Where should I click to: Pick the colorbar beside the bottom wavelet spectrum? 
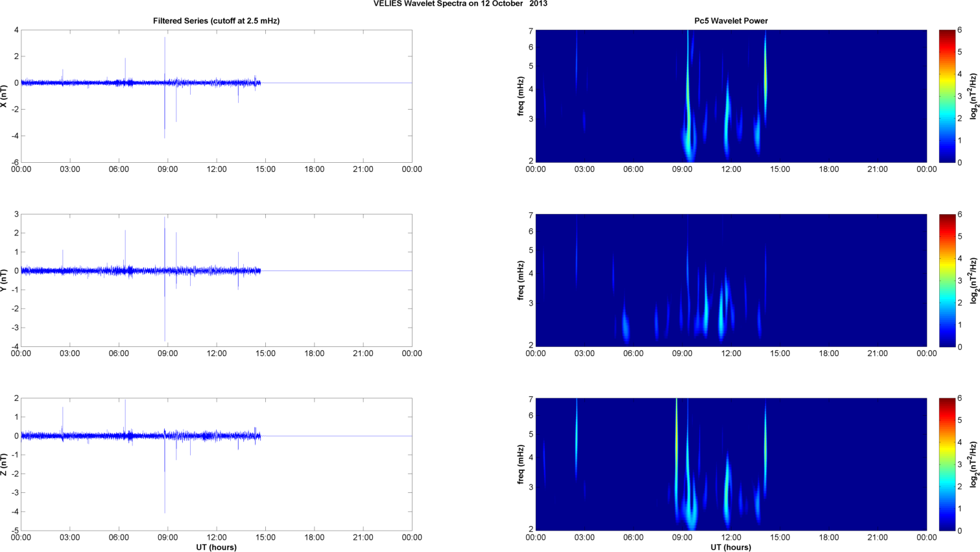[x=946, y=464]
